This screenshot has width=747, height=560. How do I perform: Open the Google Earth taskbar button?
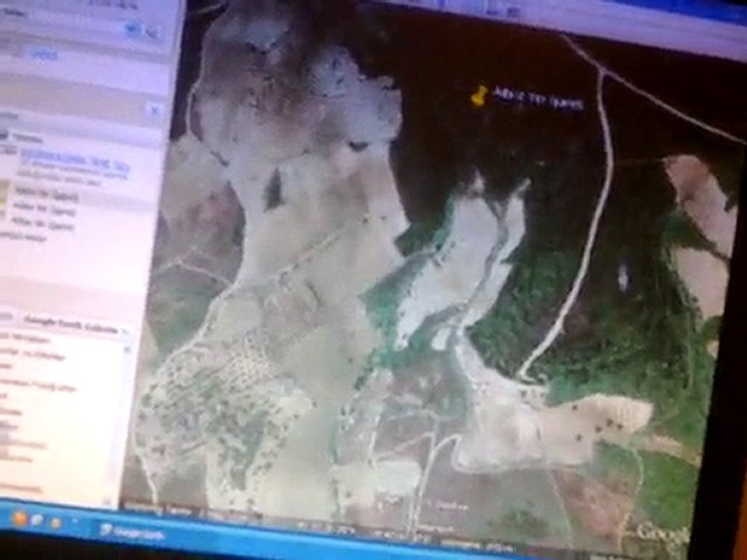coord(132,532)
